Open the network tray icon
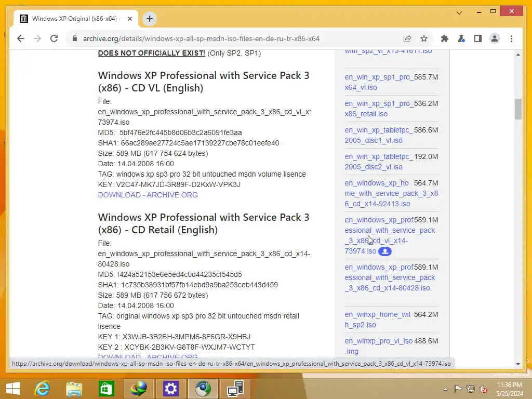Viewport: 532px width, 399px height. click(x=471, y=389)
